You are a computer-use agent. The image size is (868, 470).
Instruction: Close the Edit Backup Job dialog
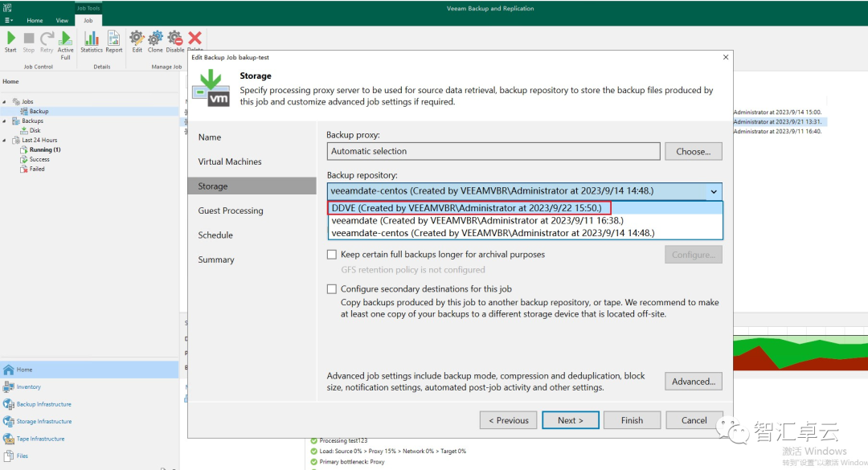(x=725, y=57)
